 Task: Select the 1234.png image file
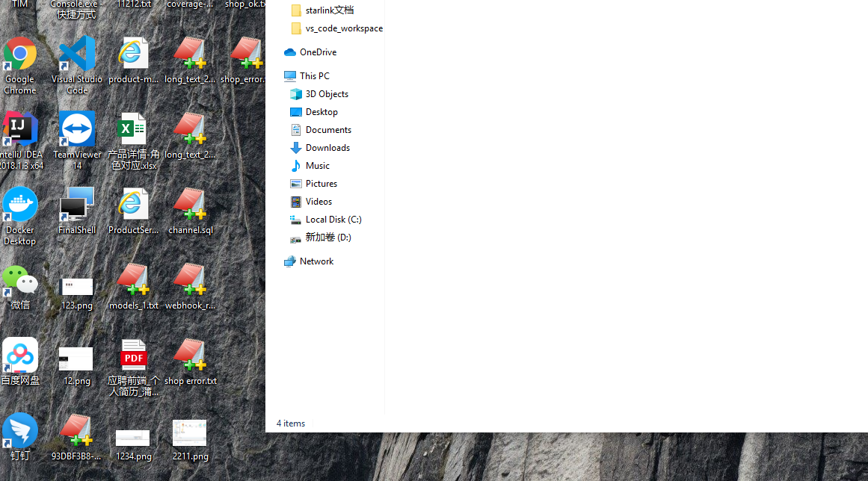pyautogui.click(x=133, y=445)
